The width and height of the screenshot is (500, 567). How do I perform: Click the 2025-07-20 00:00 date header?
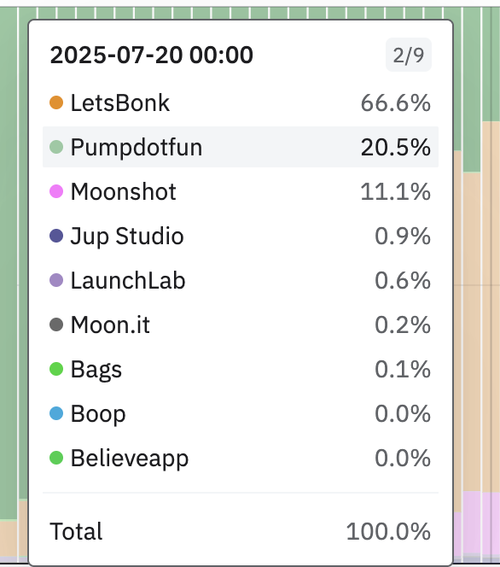pyautogui.click(x=151, y=55)
